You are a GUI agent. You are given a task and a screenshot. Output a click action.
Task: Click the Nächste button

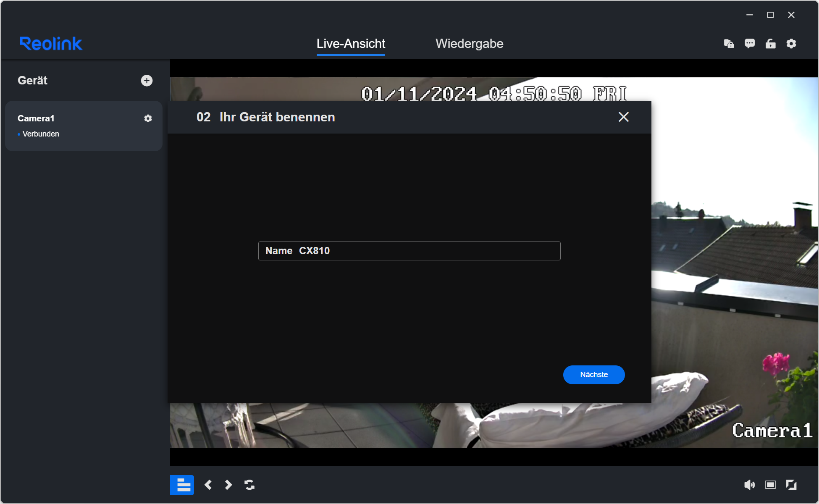coord(593,375)
